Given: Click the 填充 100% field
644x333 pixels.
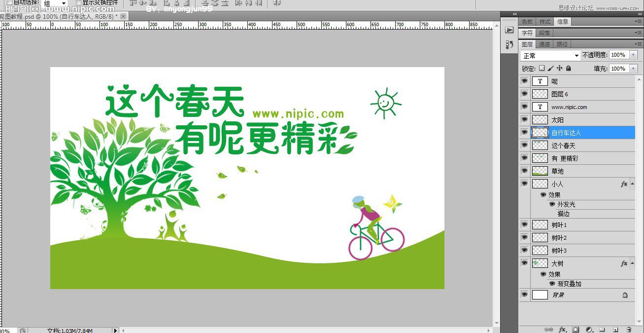Looking at the screenshot, I should 619,69.
